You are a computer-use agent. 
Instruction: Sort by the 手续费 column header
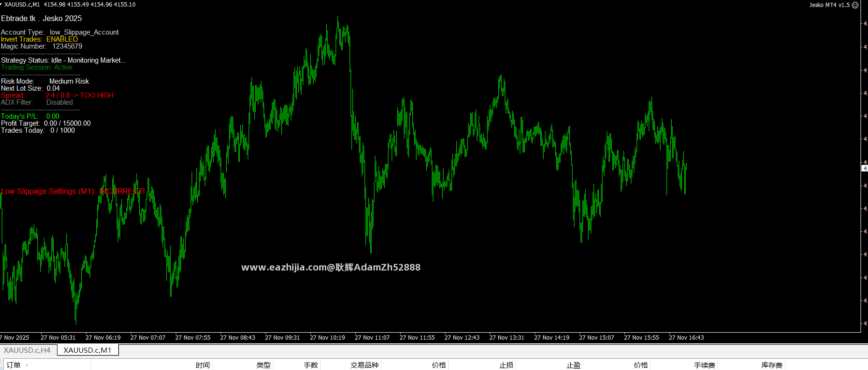point(704,365)
